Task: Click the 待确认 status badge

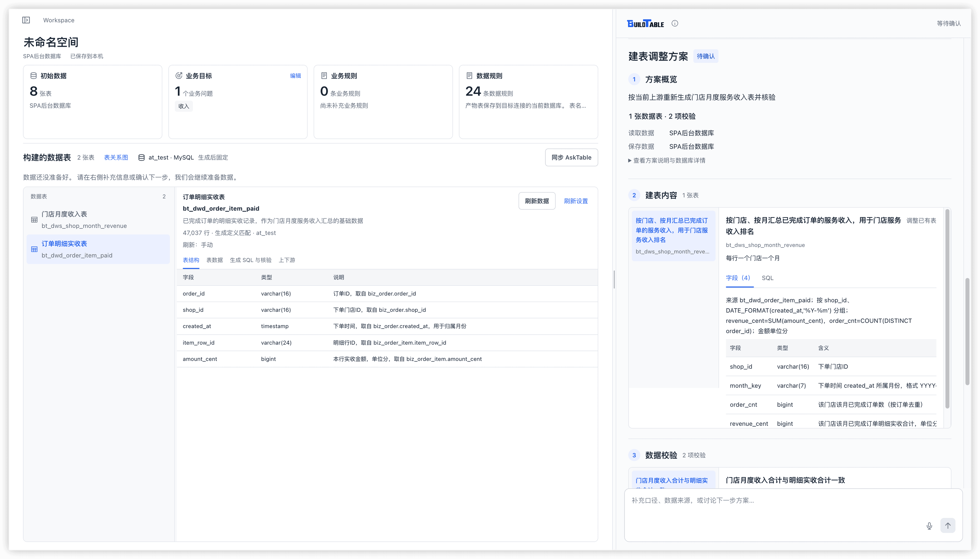Action: [705, 56]
